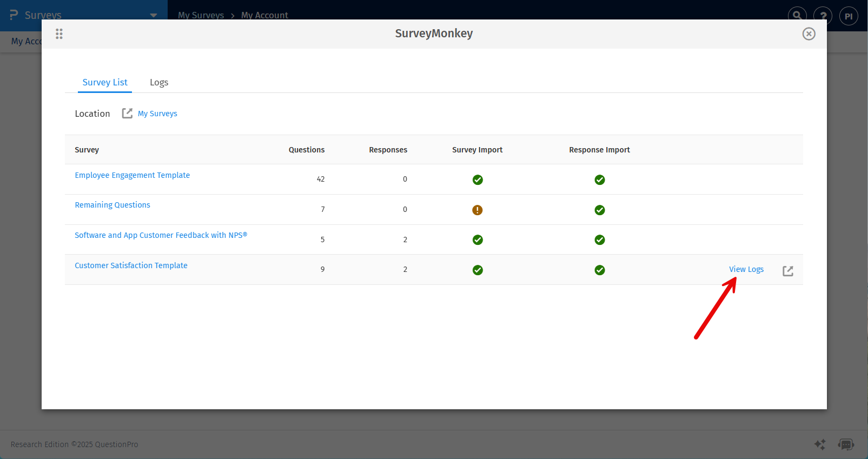The height and width of the screenshot is (459, 868).
Task: Open View Logs for Customer Satisfaction Template
Action: click(746, 269)
